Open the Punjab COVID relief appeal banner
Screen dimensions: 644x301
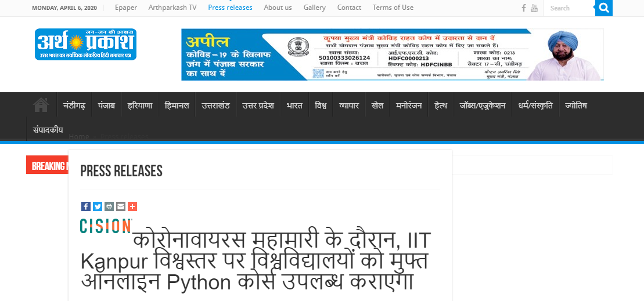(x=392, y=55)
